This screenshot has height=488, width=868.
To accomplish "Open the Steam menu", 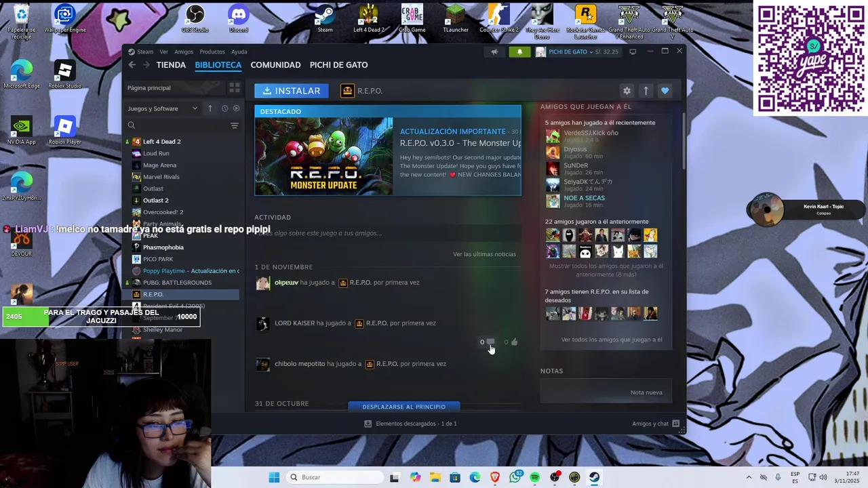I will click(x=145, y=52).
